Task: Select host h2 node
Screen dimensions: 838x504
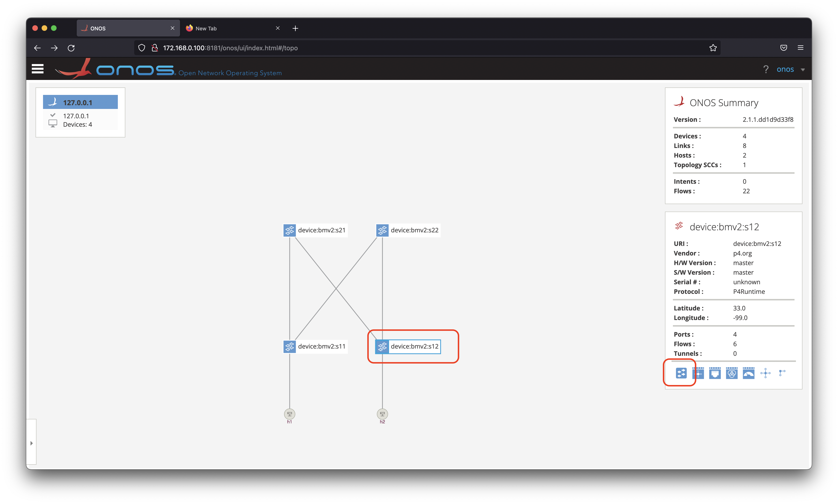Action: click(x=382, y=414)
